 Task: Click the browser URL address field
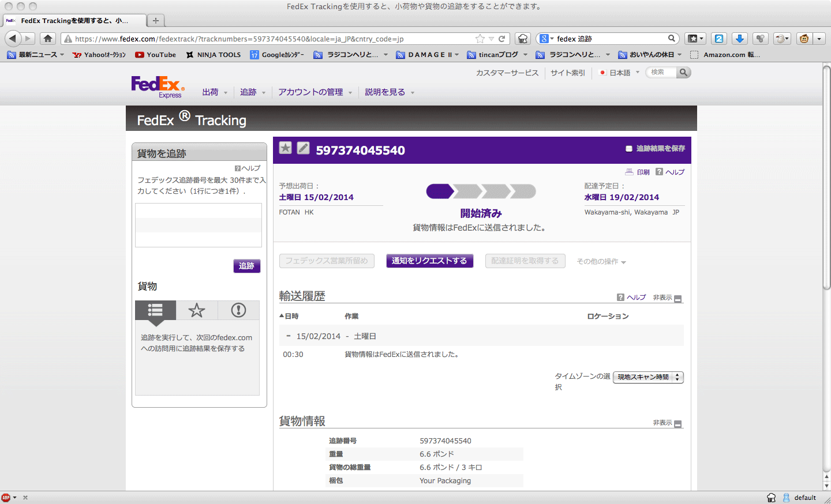[x=271, y=39]
